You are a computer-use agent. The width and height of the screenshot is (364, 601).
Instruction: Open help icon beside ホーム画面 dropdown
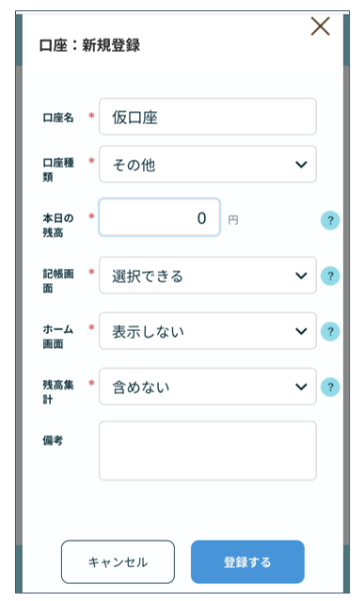coord(330,331)
